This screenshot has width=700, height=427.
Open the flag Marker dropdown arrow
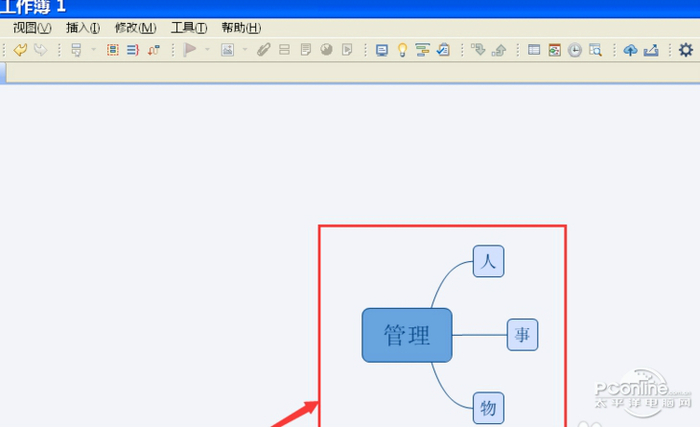pyautogui.click(x=207, y=50)
